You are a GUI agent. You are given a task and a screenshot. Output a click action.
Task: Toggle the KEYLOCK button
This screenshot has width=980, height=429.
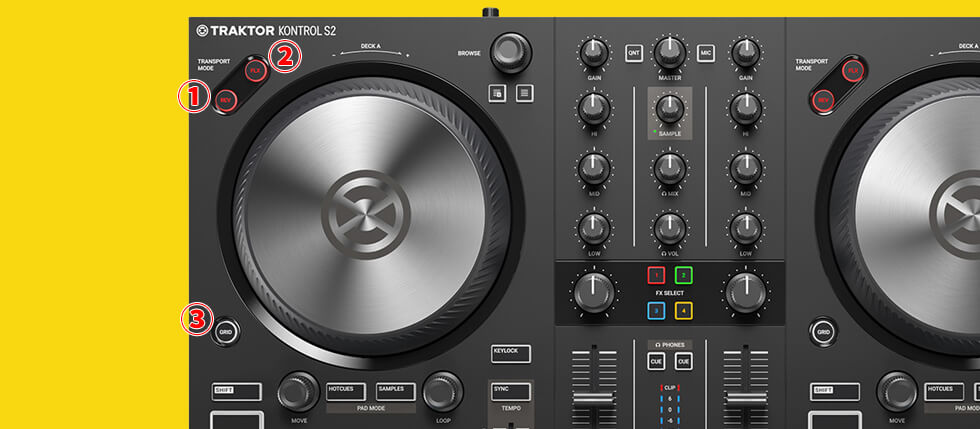[511, 353]
